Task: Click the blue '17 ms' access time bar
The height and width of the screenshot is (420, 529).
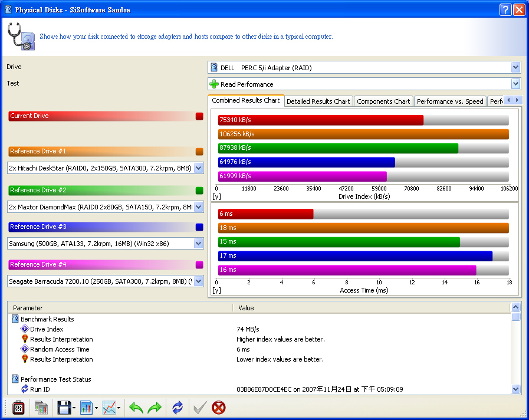Action: pyautogui.click(x=355, y=255)
